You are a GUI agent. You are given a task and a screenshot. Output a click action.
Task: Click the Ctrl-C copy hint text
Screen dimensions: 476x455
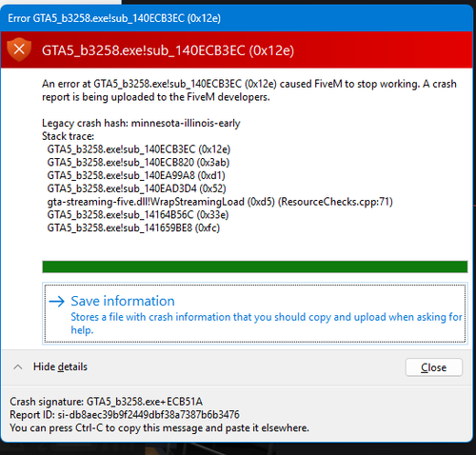[x=159, y=428]
